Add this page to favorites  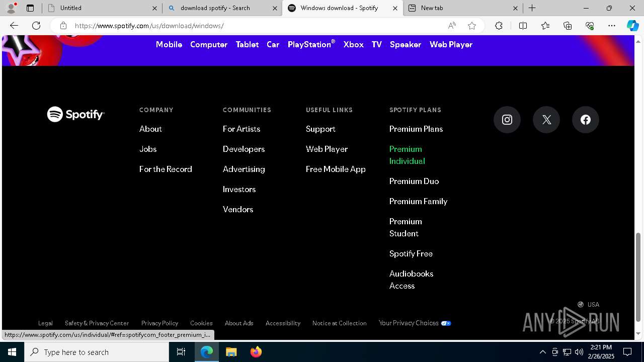coord(472,26)
